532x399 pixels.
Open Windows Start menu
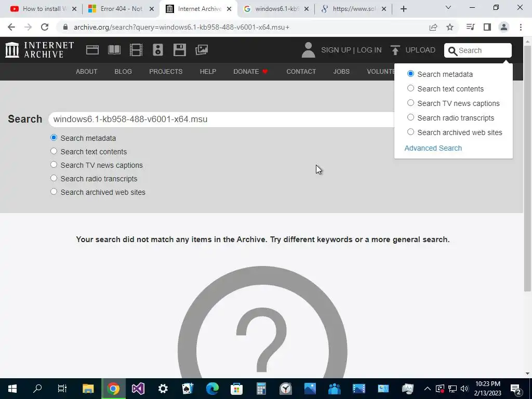(12, 389)
